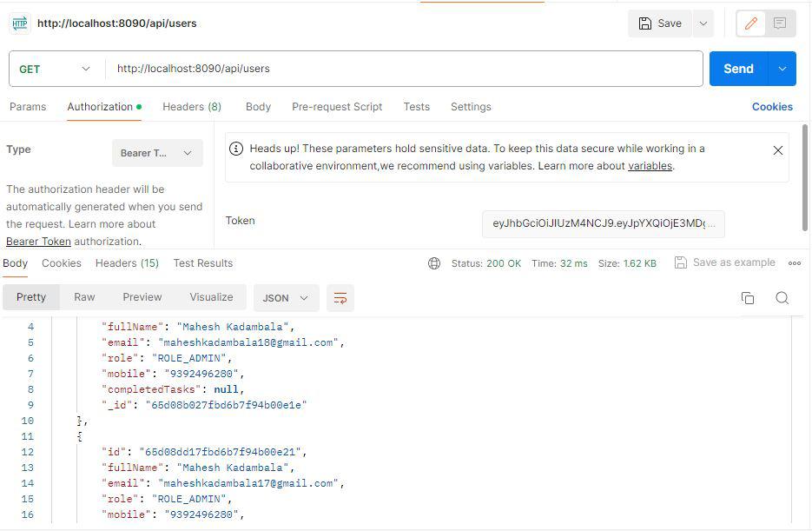Click the copy response body icon

pos(748,297)
